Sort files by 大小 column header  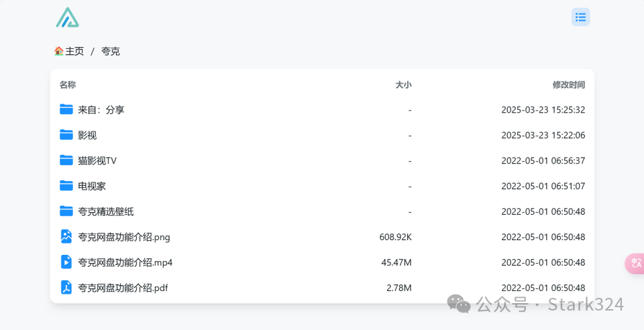point(403,85)
